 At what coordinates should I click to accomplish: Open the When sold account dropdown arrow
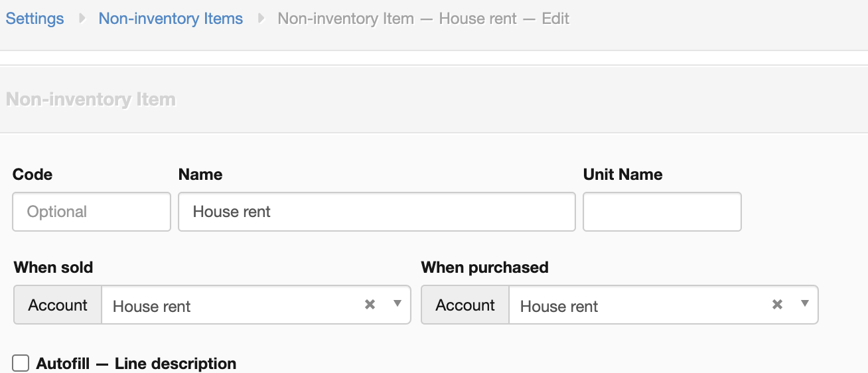pos(398,304)
